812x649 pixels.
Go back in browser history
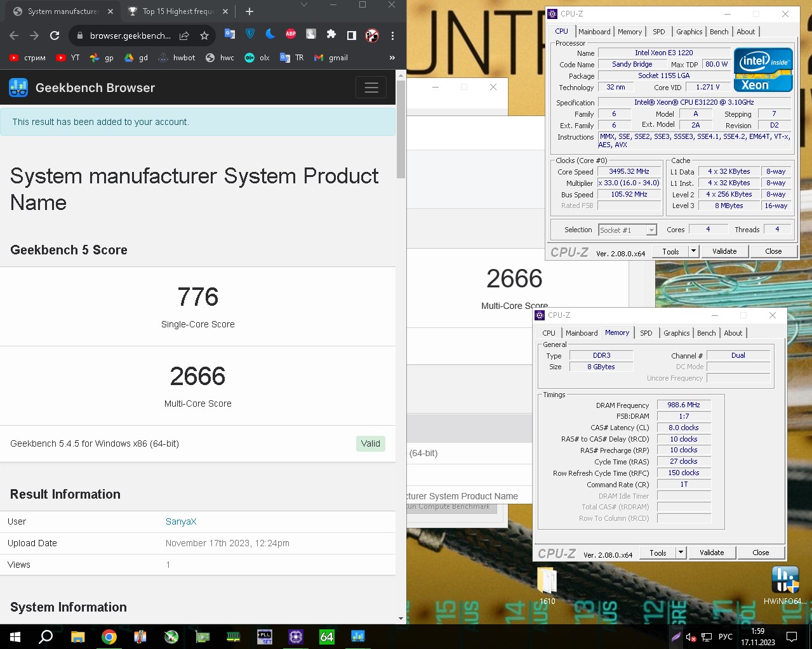click(x=14, y=36)
